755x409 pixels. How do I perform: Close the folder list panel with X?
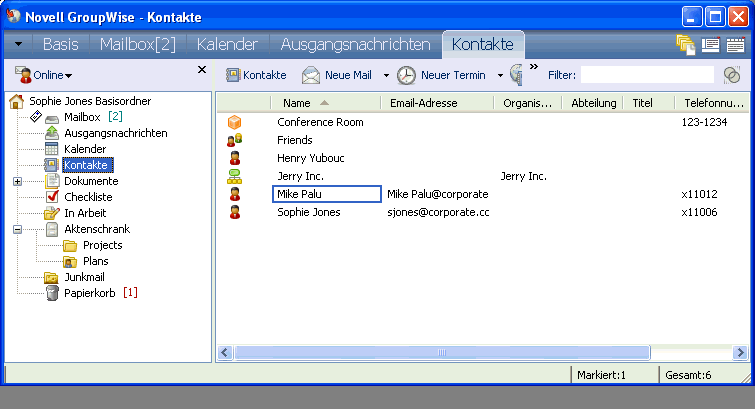202,70
